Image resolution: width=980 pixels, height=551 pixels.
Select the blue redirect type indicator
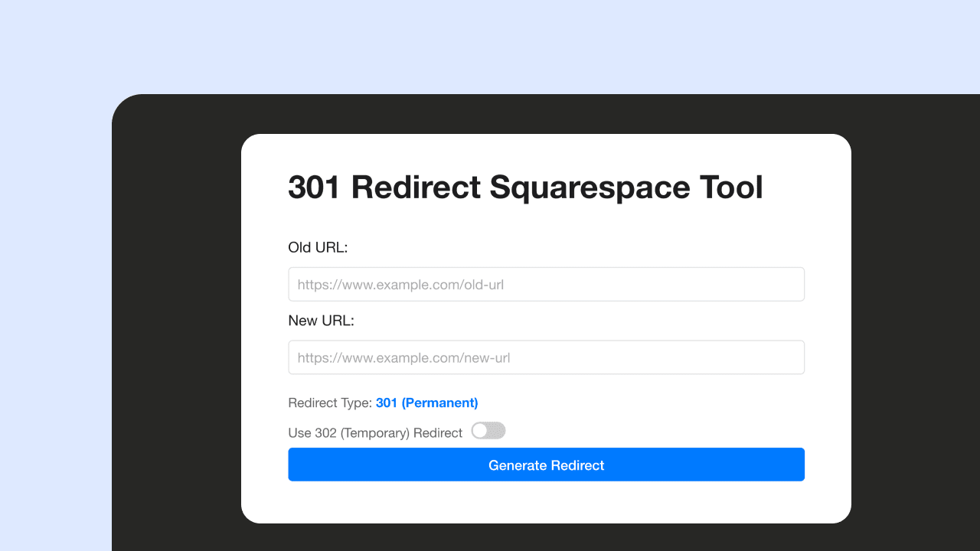[x=426, y=403]
